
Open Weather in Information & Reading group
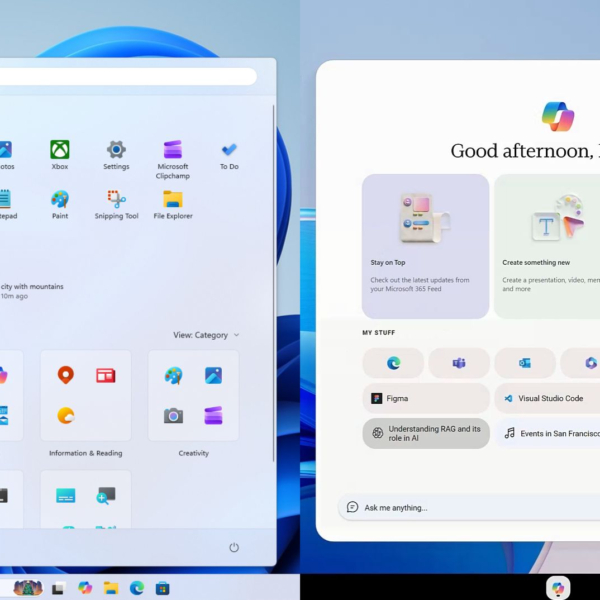pyautogui.click(x=66, y=416)
